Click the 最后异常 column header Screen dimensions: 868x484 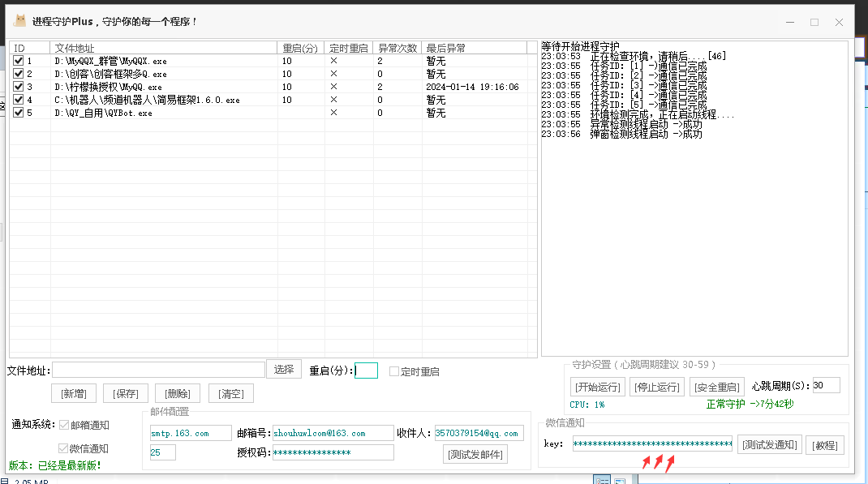click(x=475, y=48)
